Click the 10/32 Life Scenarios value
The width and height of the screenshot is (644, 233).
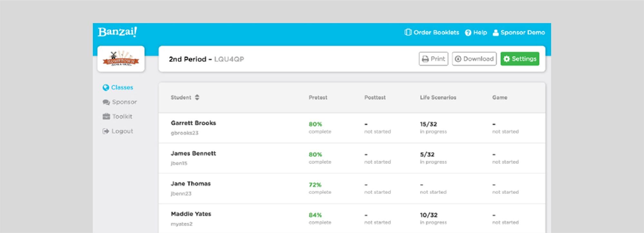[429, 215]
